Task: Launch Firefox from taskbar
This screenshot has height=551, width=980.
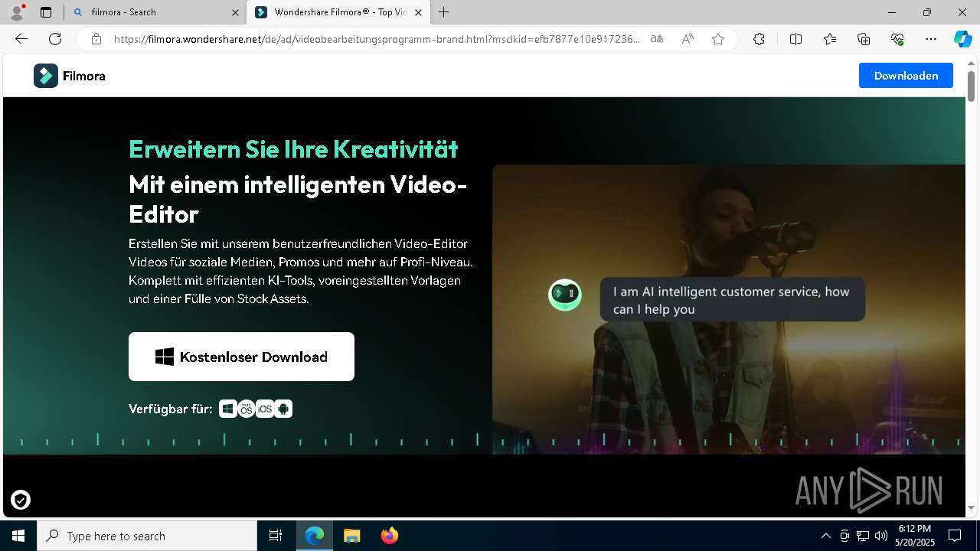Action: click(x=389, y=536)
